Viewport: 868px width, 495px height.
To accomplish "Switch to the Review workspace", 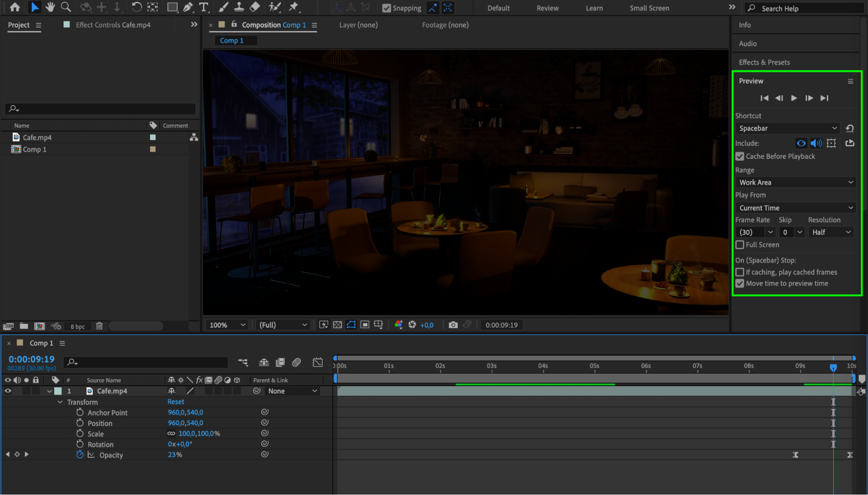I will [547, 8].
